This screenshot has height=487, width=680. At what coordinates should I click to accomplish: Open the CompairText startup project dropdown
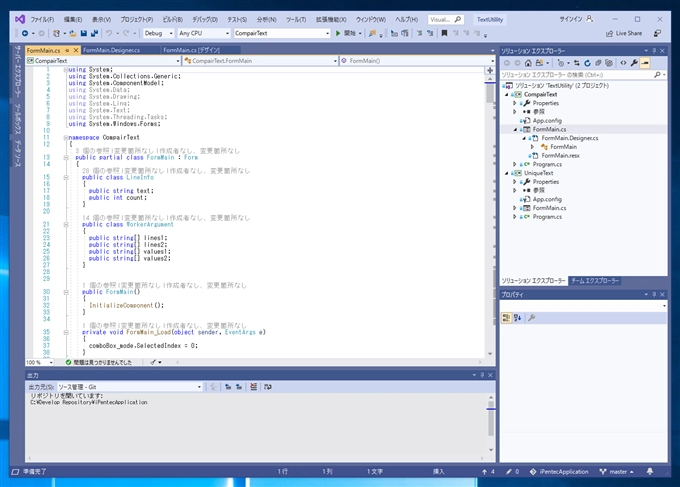(282, 33)
